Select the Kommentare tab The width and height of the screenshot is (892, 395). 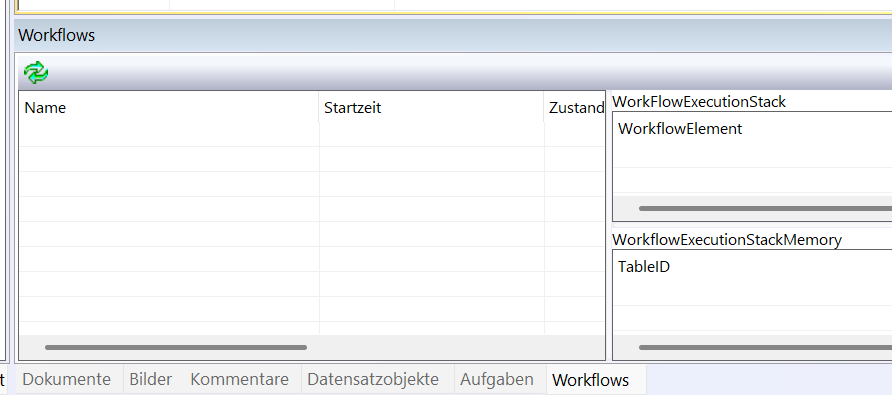[x=239, y=380]
